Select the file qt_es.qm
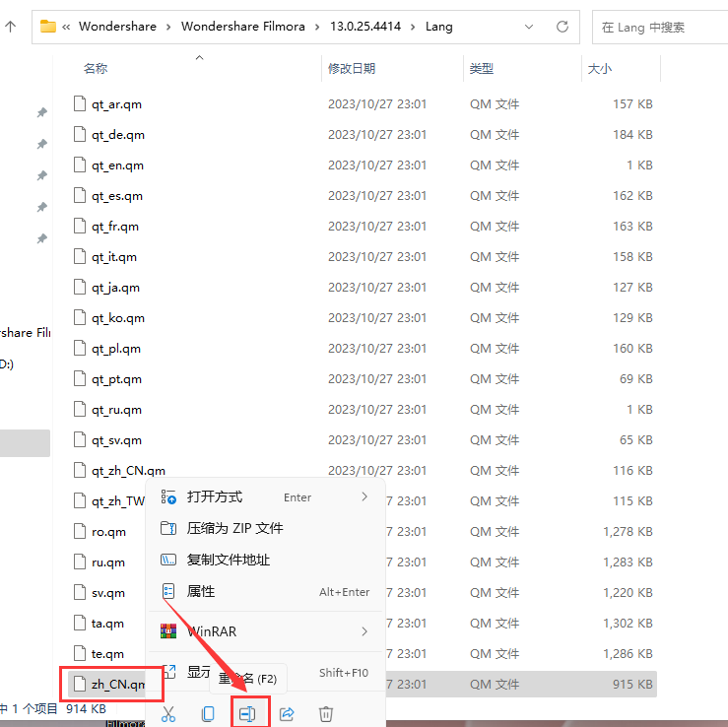The width and height of the screenshot is (728, 727). coord(117,196)
